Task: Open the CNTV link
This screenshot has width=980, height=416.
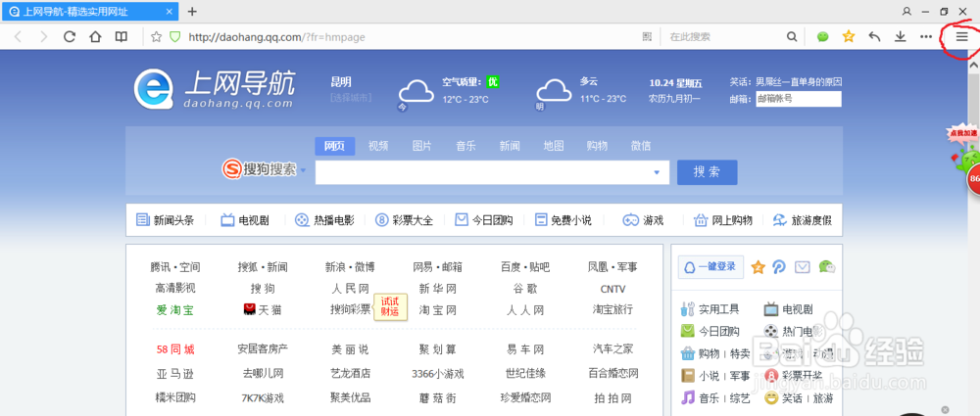Action: coord(612,289)
